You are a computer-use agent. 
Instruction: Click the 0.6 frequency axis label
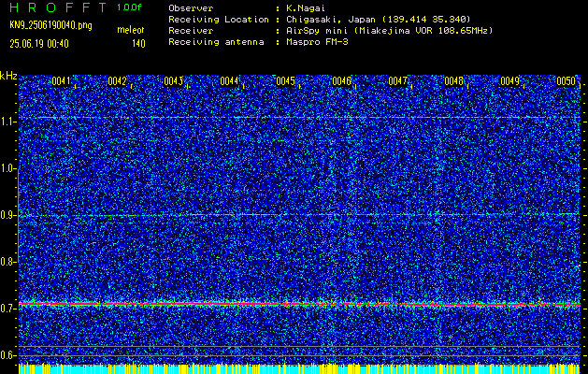point(7,355)
